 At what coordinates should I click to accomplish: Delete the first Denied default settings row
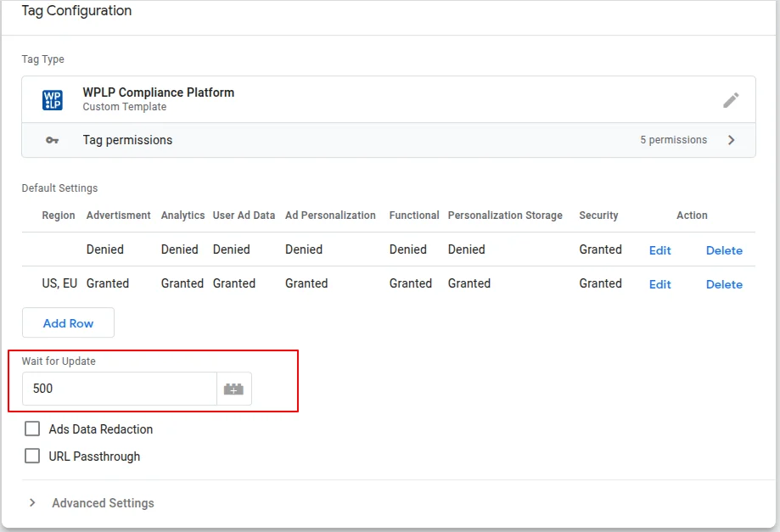723,249
